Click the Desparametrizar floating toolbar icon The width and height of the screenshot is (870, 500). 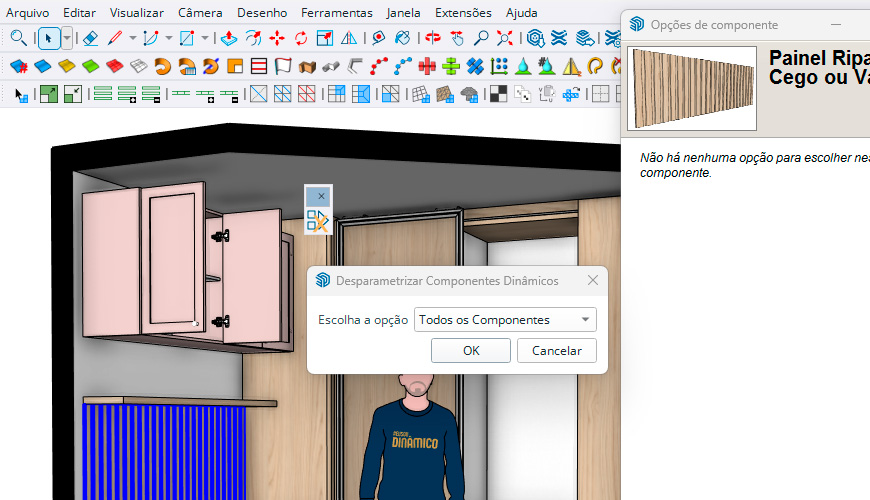(318, 221)
